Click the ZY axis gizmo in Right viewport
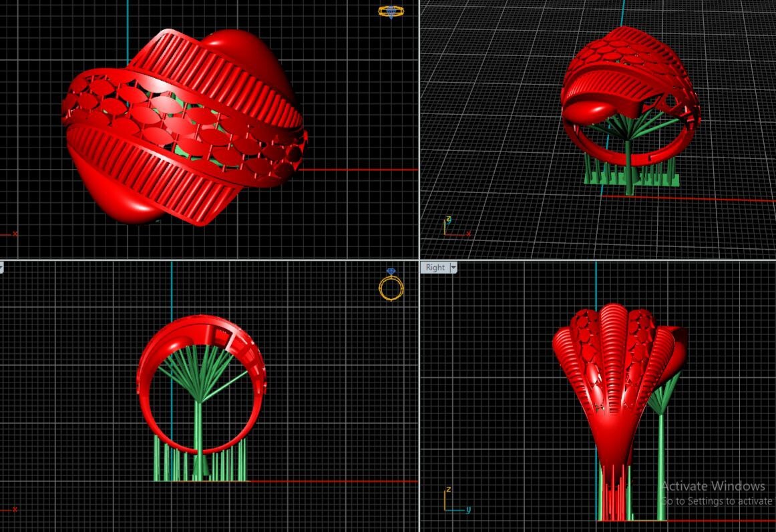776x532 pixels. click(x=454, y=501)
